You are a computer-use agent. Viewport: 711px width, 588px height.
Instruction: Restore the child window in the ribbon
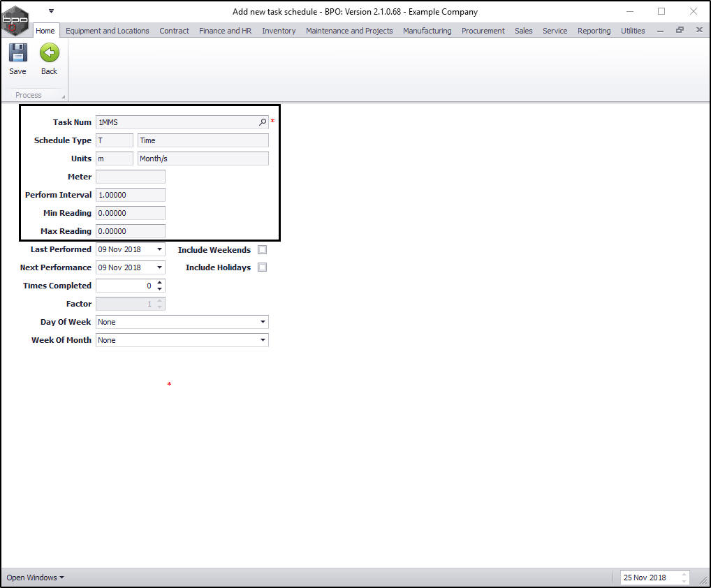tap(680, 30)
